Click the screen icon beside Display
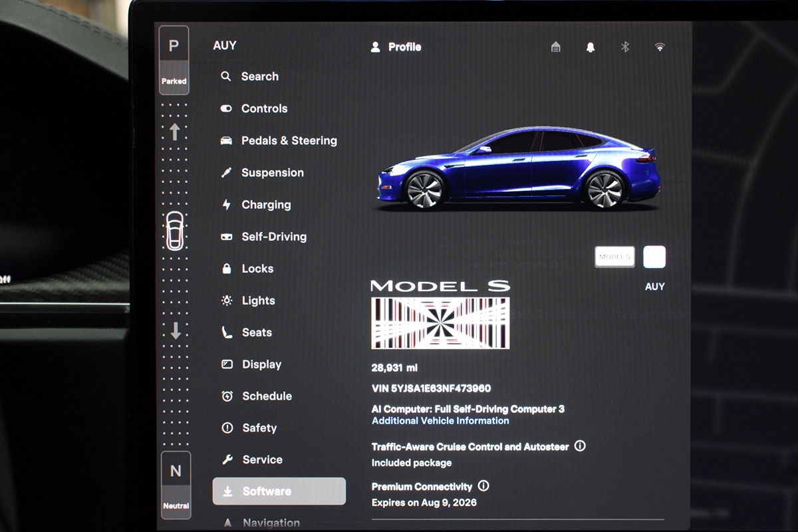 click(x=227, y=364)
